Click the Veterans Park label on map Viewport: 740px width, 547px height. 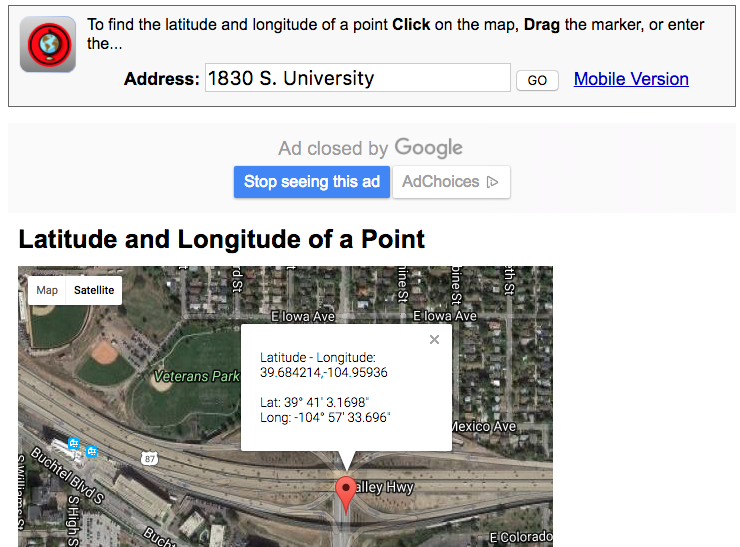(x=196, y=377)
